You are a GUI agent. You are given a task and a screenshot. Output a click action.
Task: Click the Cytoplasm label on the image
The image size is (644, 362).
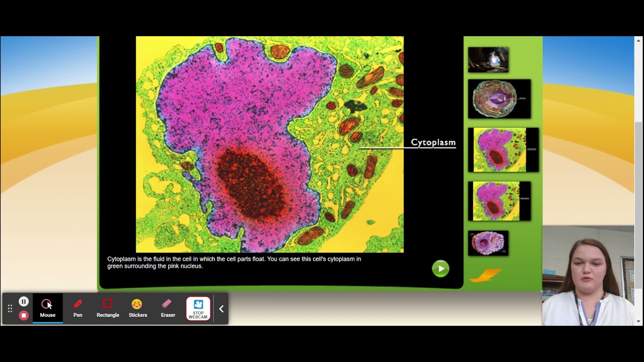433,142
